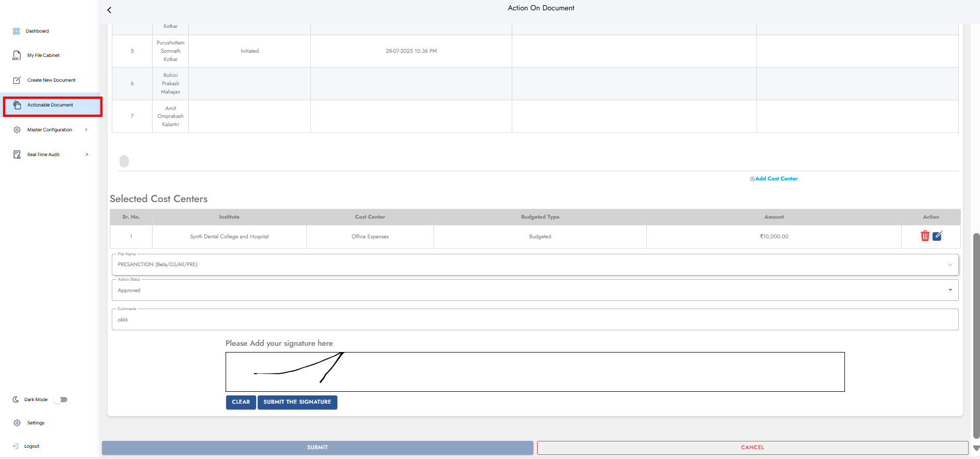Click the Logout icon
This screenshot has width=980, height=459.
(x=16, y=446)
